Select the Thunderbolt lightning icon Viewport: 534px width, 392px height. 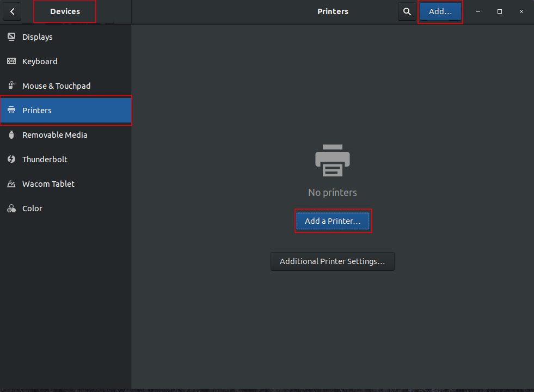click(x=11, y=160)
